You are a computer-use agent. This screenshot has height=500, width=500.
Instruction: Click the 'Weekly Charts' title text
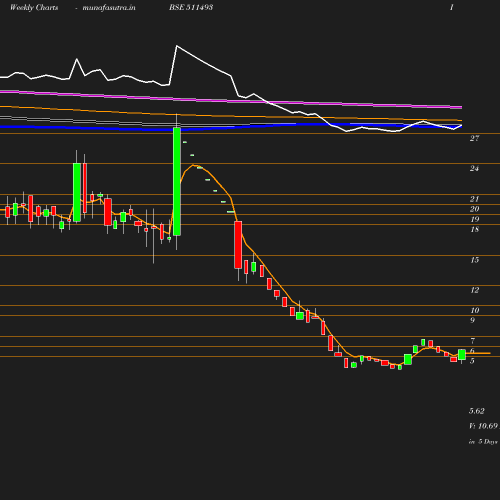coord(34,7)
